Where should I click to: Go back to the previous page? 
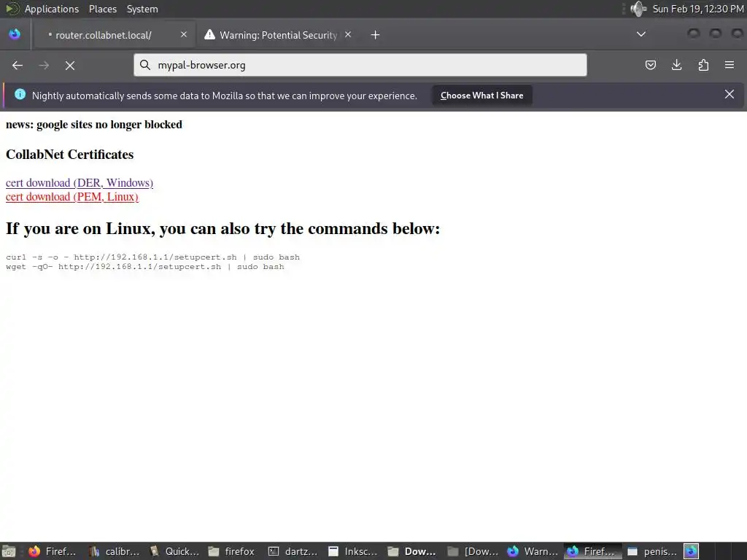pos(18,65)
